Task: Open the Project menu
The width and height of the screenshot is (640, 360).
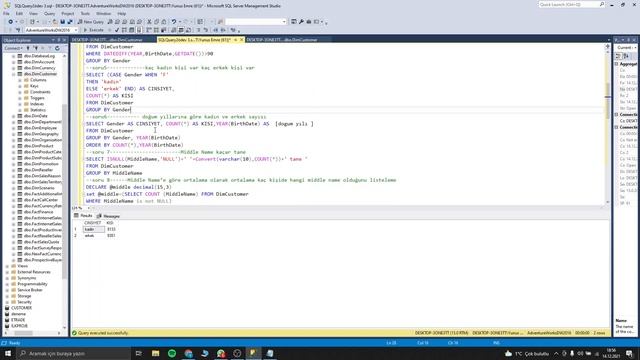Action: click(x=68, y=13)
